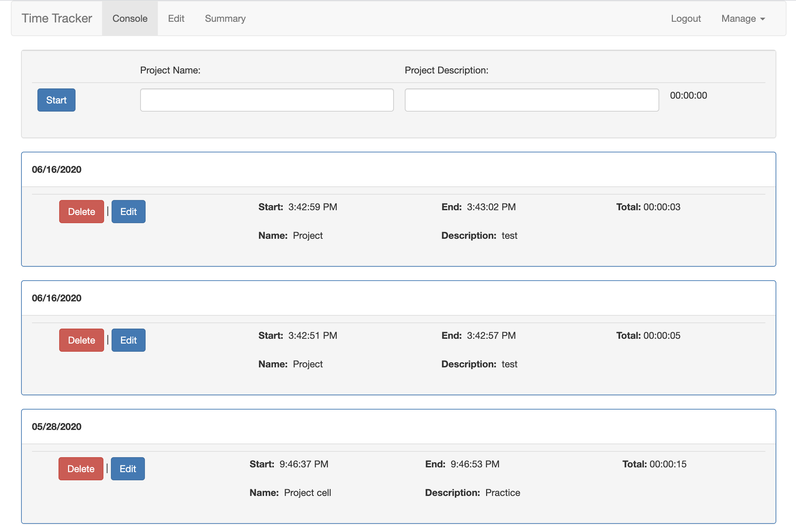Click the Project Description label
This screenshot has height=532, width=796.
(x=447, y=70)
